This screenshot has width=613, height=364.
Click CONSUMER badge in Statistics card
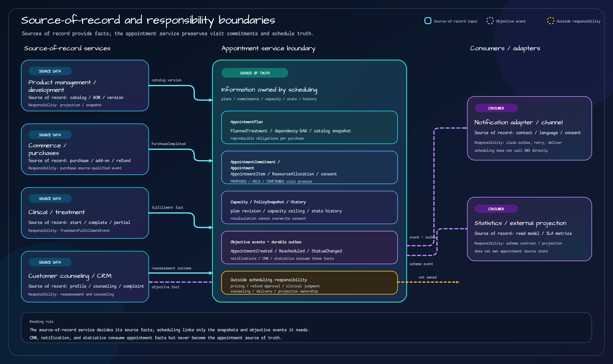496,209
